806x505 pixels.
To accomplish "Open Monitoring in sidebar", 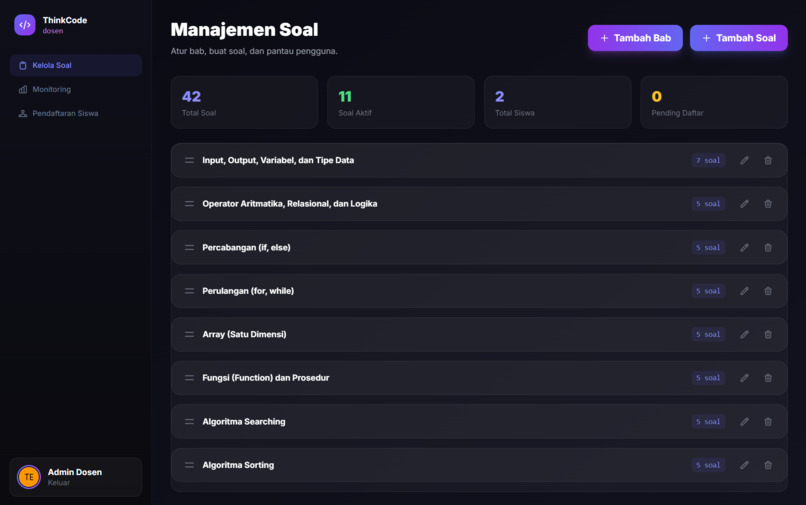I will click(76, 89).
